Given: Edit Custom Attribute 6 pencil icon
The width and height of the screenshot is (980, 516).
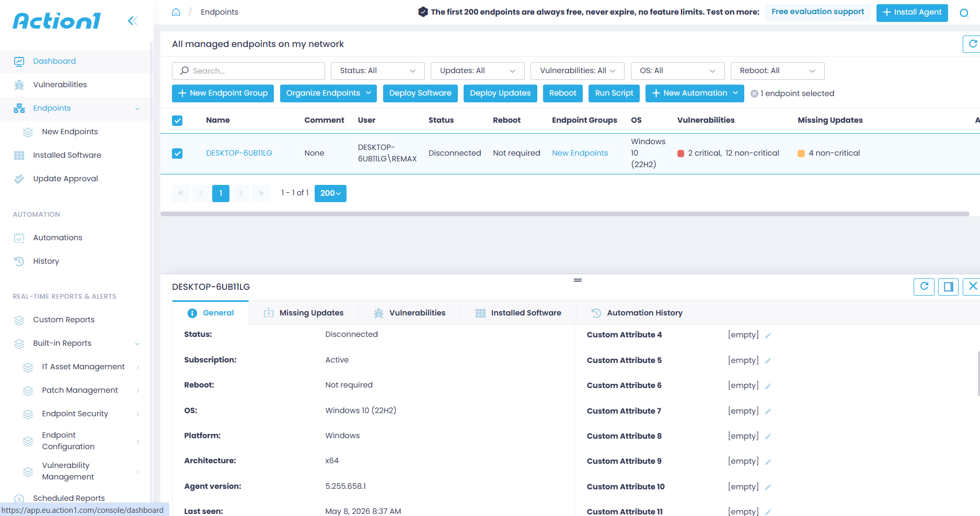Looking at the screenshot, I should pos(768,386).
